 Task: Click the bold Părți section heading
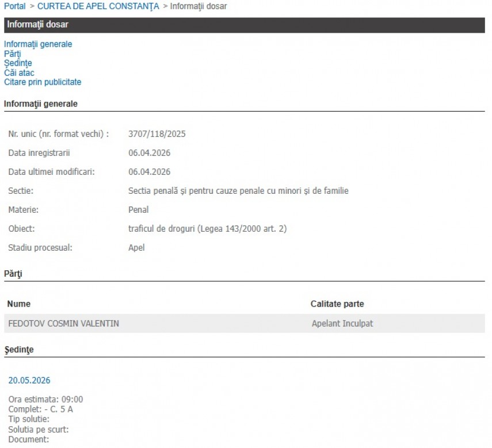[13, 274]
